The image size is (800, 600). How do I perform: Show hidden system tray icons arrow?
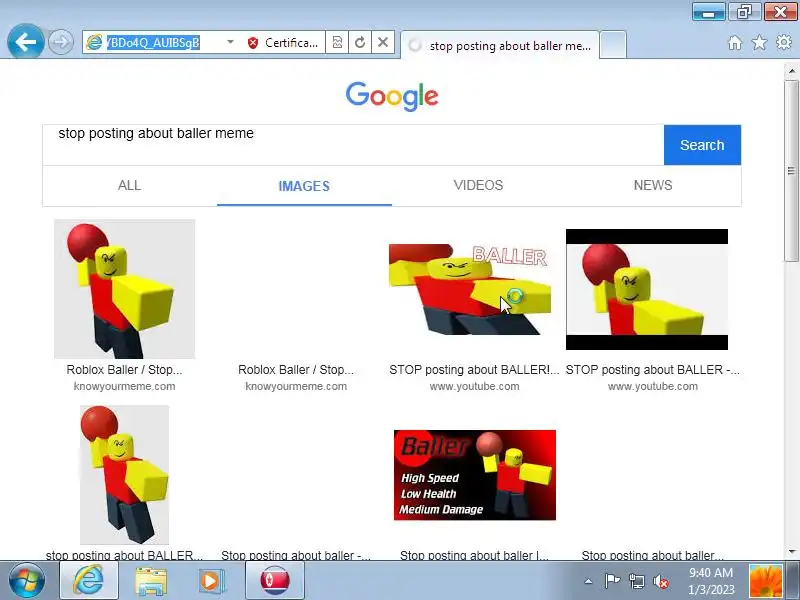[588, 581]
